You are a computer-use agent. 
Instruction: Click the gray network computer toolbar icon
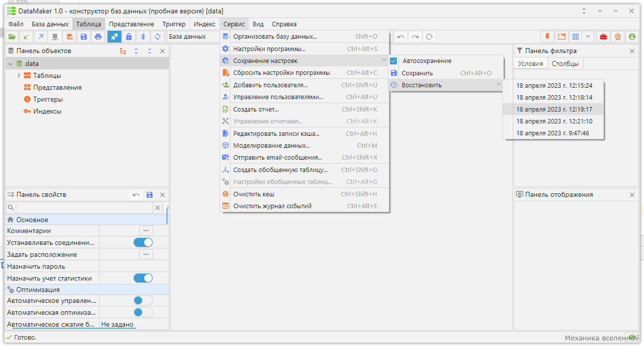tap(55, 36)
